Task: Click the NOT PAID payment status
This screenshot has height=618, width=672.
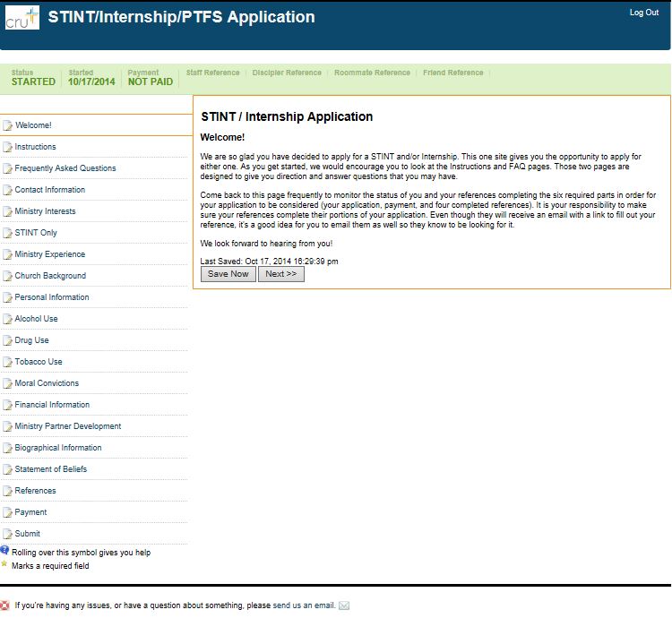Action: (151, 82)
